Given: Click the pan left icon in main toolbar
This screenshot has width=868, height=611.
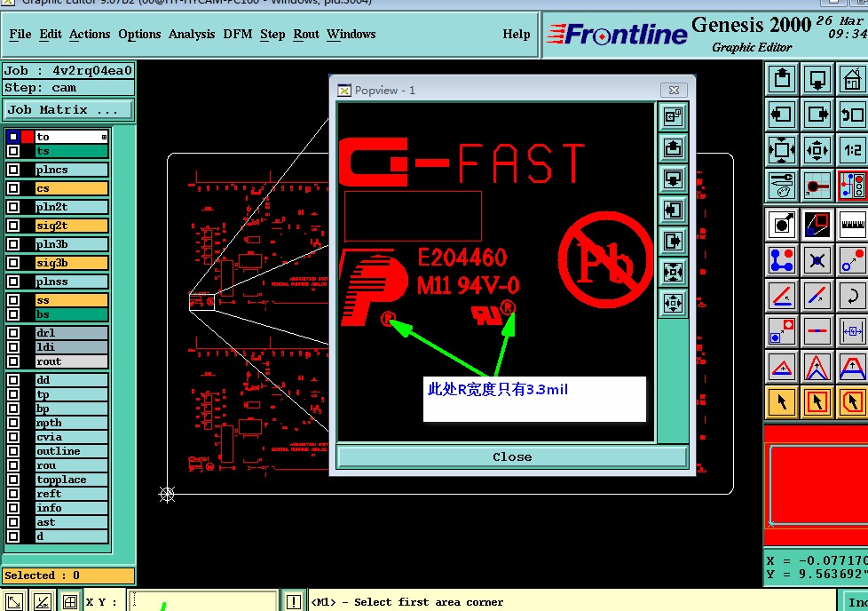Looking at the screenshot, I should coord(782,115).
